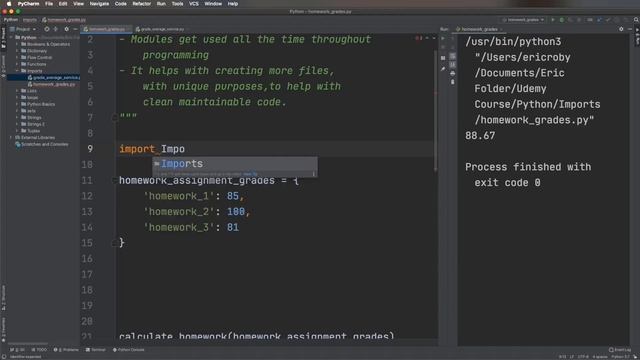The width and height of the screenshot is (640, 360).
Task: Select grade_average_service.py in the project tree
Action: pos(53,78)
